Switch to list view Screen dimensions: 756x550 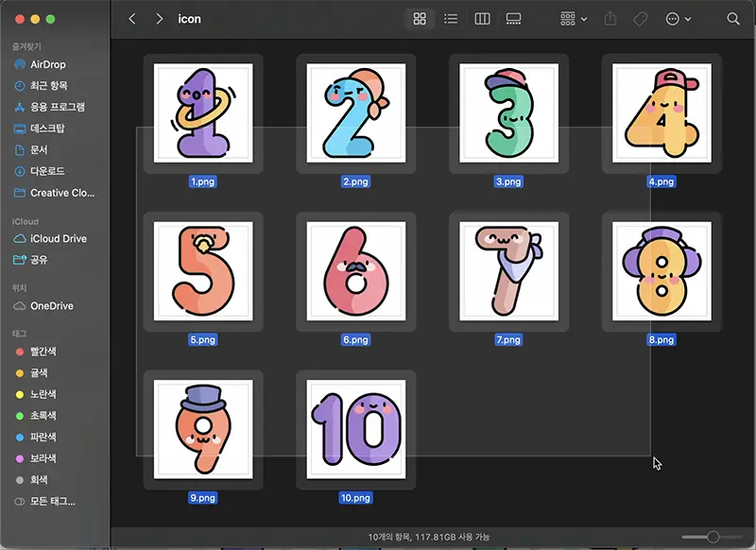pos(451,19)
